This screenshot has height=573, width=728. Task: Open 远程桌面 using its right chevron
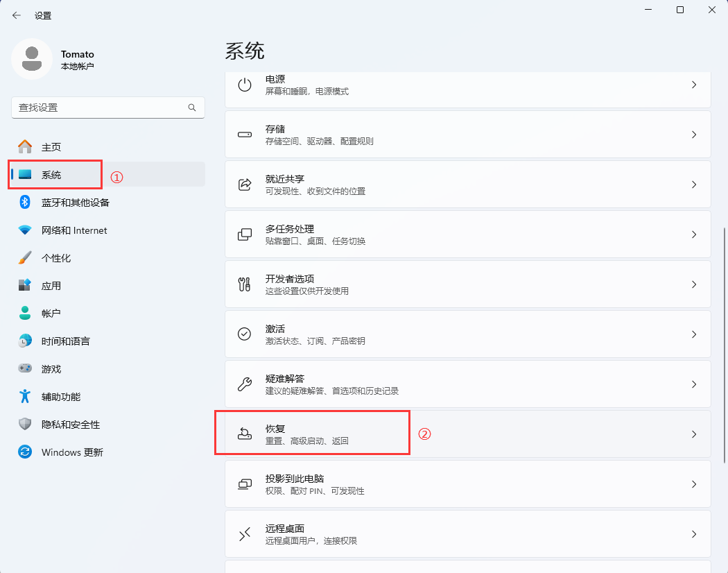tap(693, 534)
